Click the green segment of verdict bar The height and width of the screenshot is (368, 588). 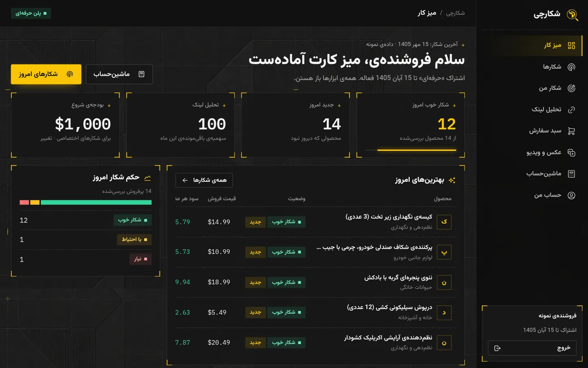click(96, 202)
